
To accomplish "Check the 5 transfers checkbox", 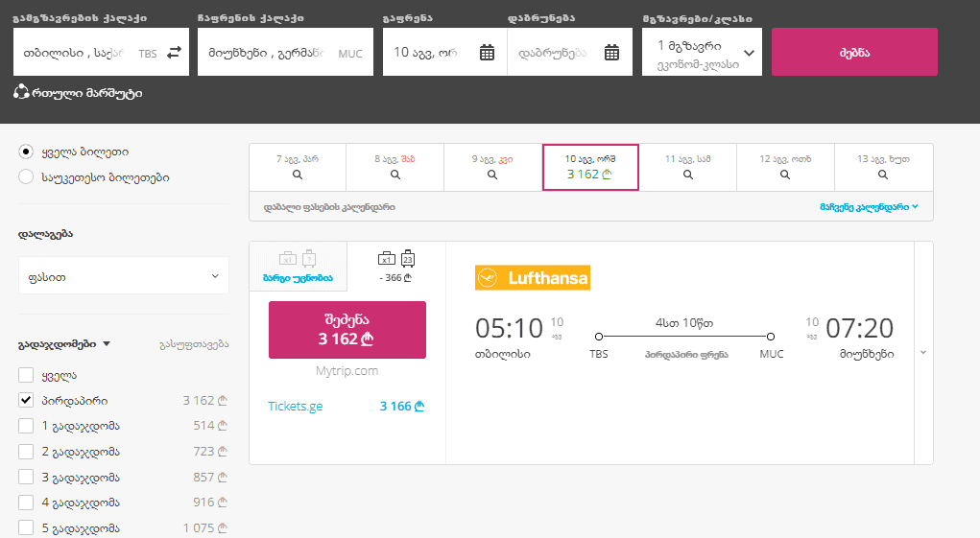I will click(x=26, y=527).
